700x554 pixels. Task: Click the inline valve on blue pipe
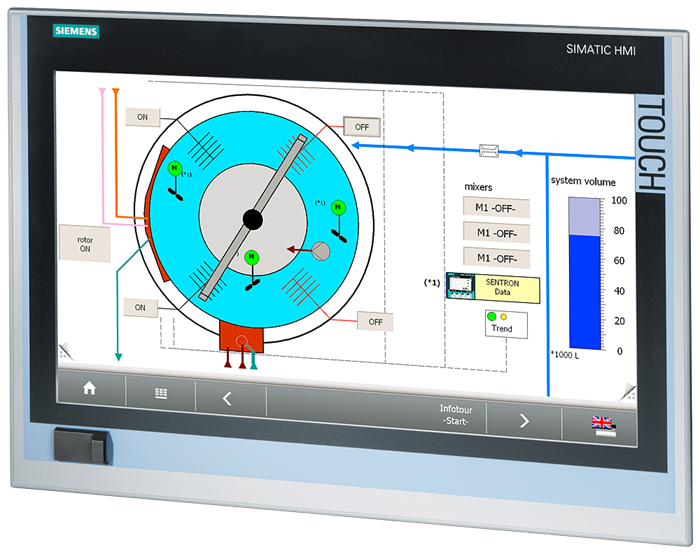(491, 150)
